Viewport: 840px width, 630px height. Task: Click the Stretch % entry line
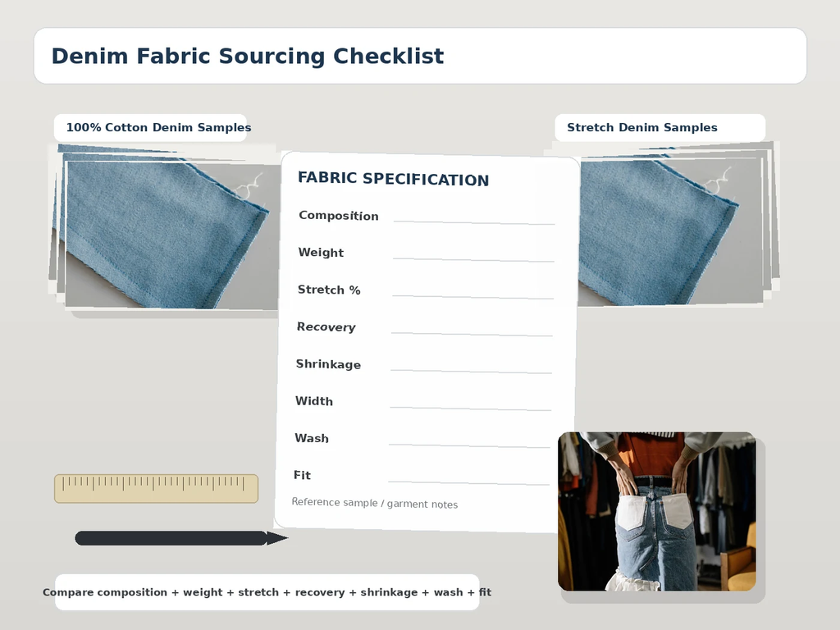472,296
